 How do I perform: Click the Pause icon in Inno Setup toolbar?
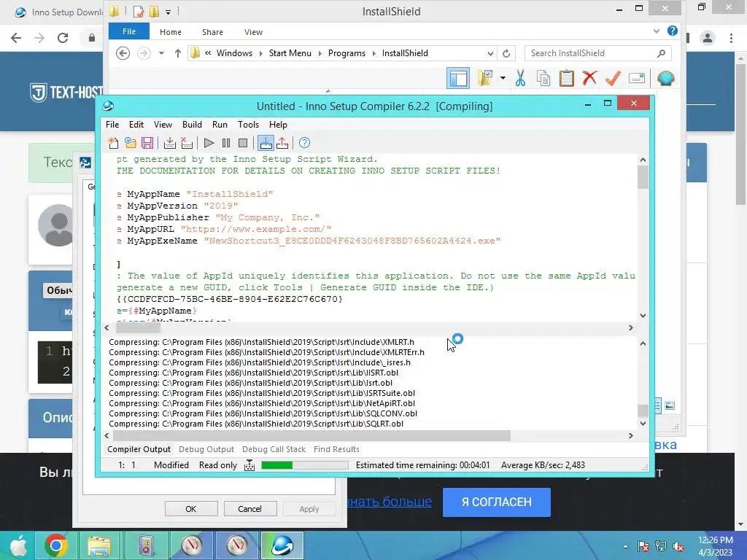click(226, 143)
